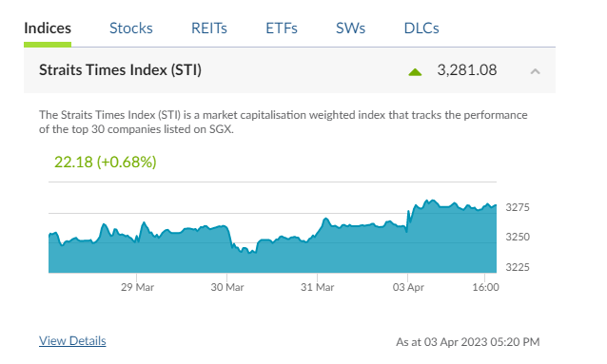Screen dimensions: 607x364
Task: Click the 3275 price level label
Action: coord(518,207)
